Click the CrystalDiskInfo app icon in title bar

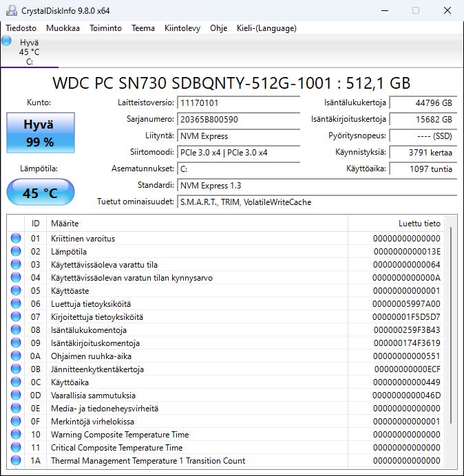[x=12, y=10]
